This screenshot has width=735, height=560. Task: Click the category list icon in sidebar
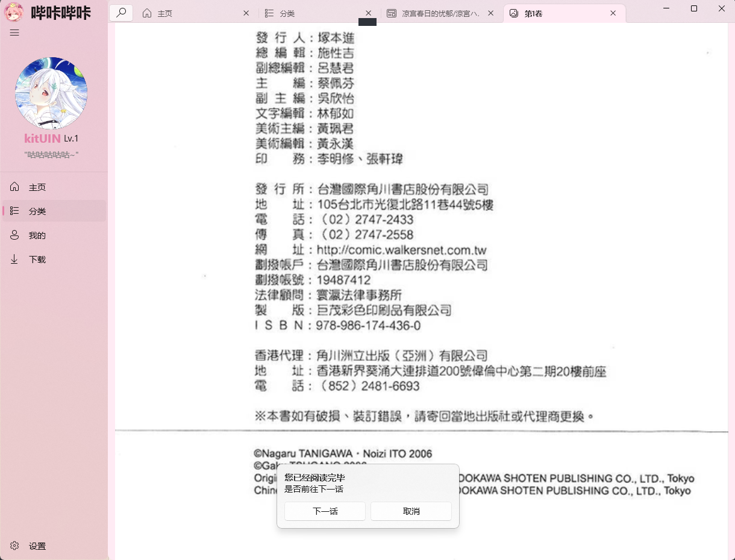coord(14,211)
